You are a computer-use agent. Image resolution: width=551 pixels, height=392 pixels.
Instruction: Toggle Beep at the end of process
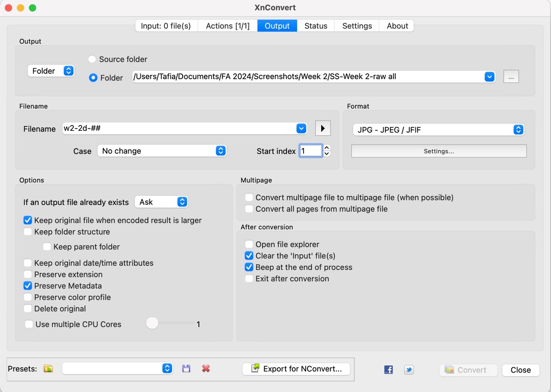[249, 267]
